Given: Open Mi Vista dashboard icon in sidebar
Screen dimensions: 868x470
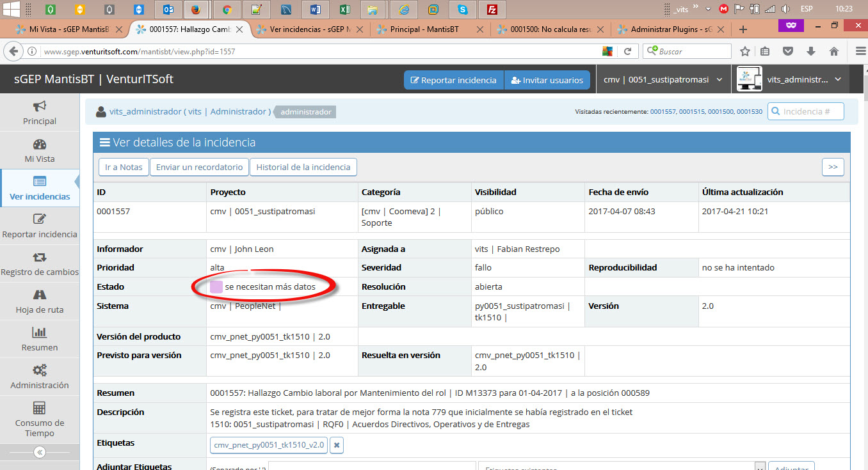Looking at the screenshot, I should tap(40, 150).
